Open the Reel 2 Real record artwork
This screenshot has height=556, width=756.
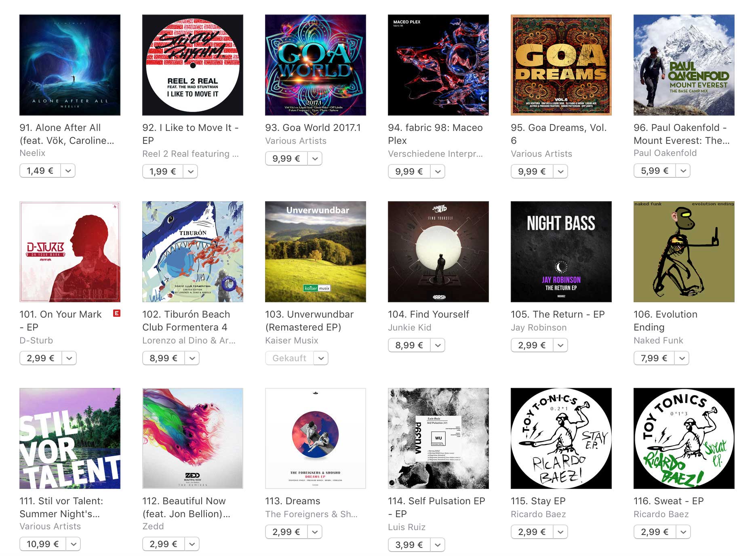click(192, 65)
